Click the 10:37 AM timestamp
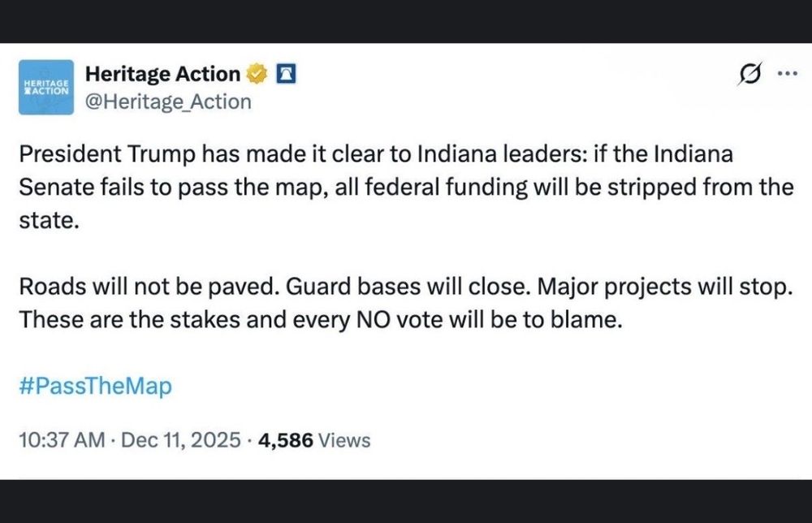The image size is (812, 523). click(x=61, y=440)
